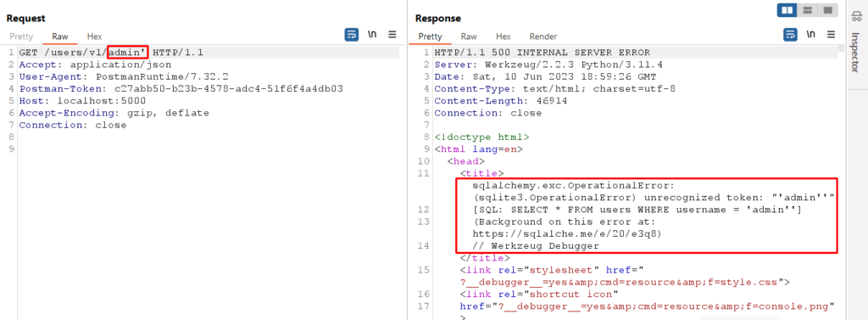
Task: Click the unrecognized token error line
Action: [x=654, y=198]
